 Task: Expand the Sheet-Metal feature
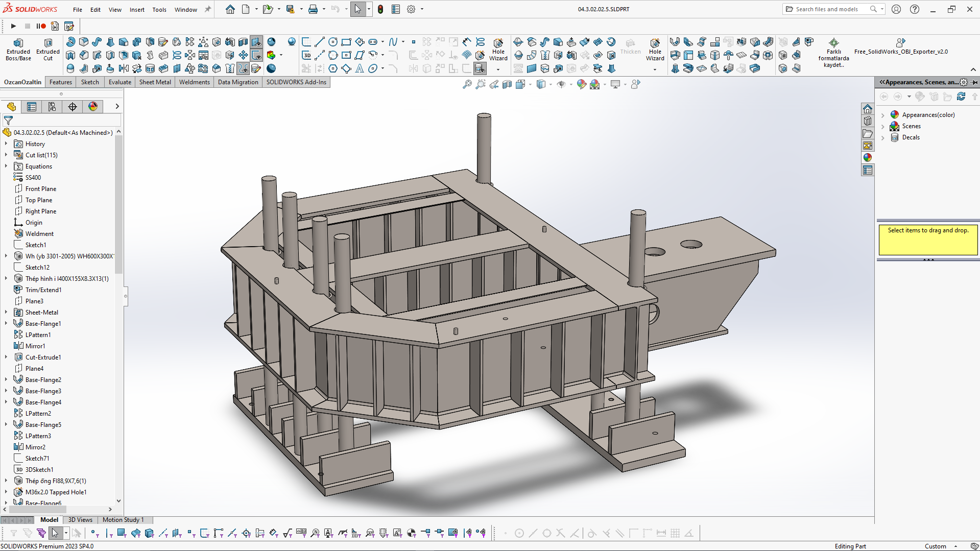[6, 313]
